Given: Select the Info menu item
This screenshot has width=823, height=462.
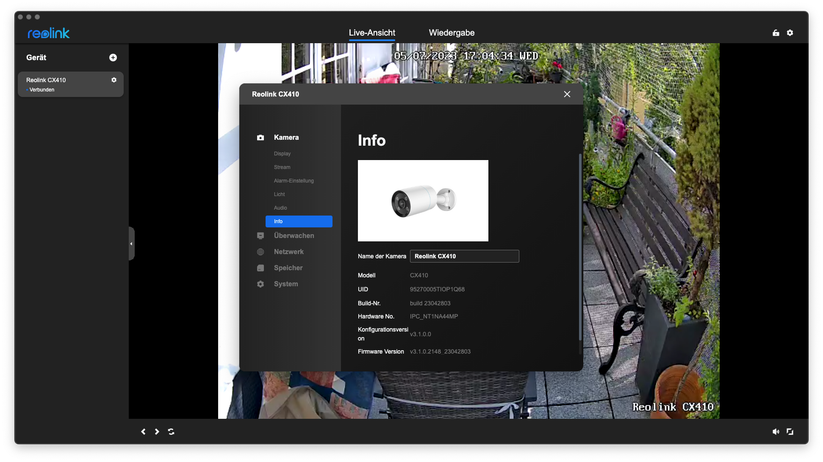Looking at the screenshot, I should click(x=299, y=222).
